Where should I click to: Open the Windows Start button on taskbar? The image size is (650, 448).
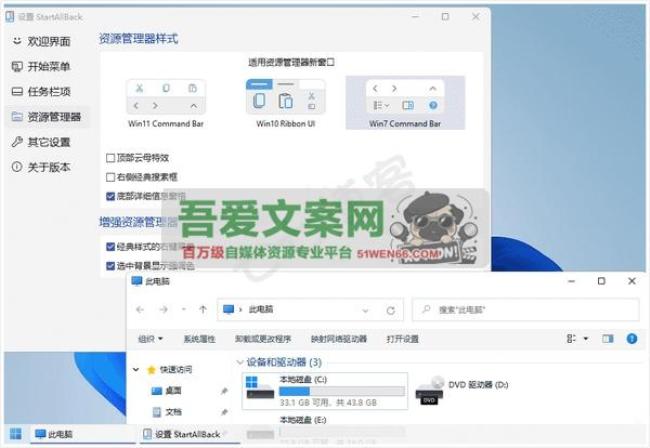tap(16, 434)
